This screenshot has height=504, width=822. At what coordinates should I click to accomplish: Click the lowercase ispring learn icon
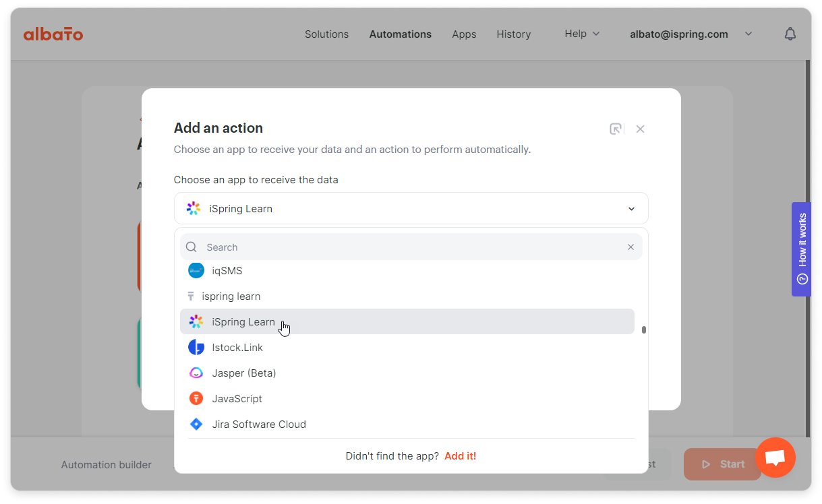point(191,296)
